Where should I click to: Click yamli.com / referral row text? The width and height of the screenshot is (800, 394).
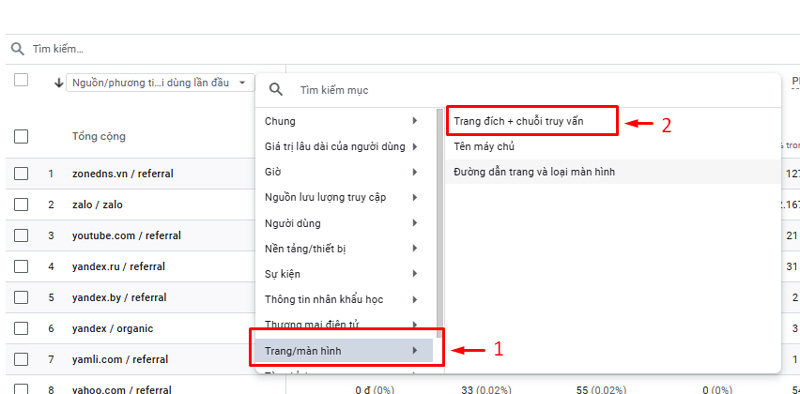point(120,359)
